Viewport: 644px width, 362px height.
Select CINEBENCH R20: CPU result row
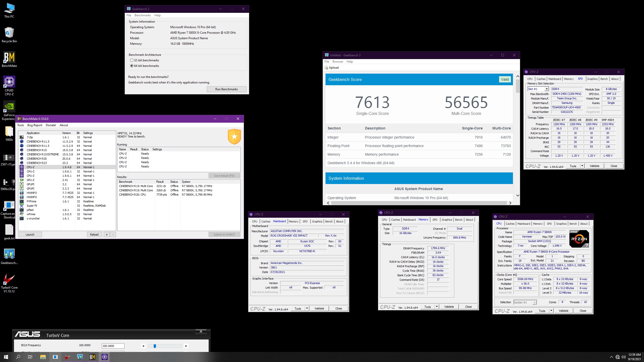pyautogui.click(x=179, y=195)
